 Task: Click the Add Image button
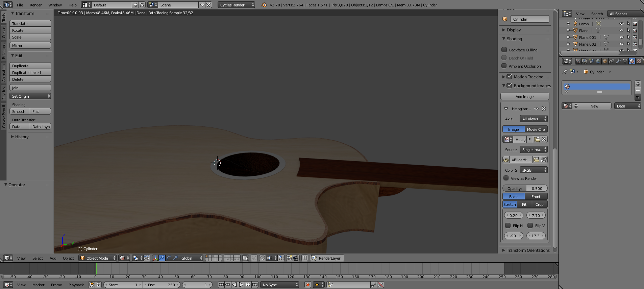pos(524,96)
